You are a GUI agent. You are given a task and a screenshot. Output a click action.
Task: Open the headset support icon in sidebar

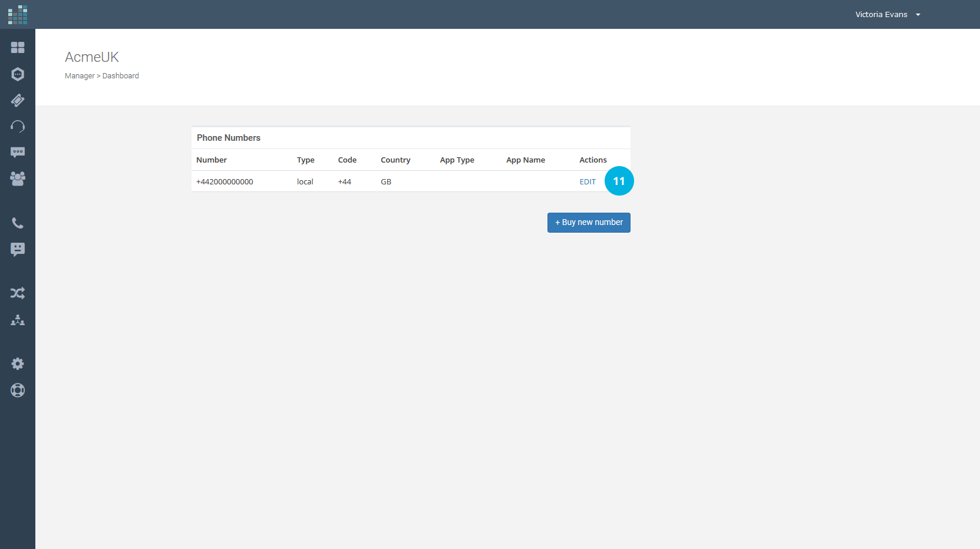[x=18, y=127]
